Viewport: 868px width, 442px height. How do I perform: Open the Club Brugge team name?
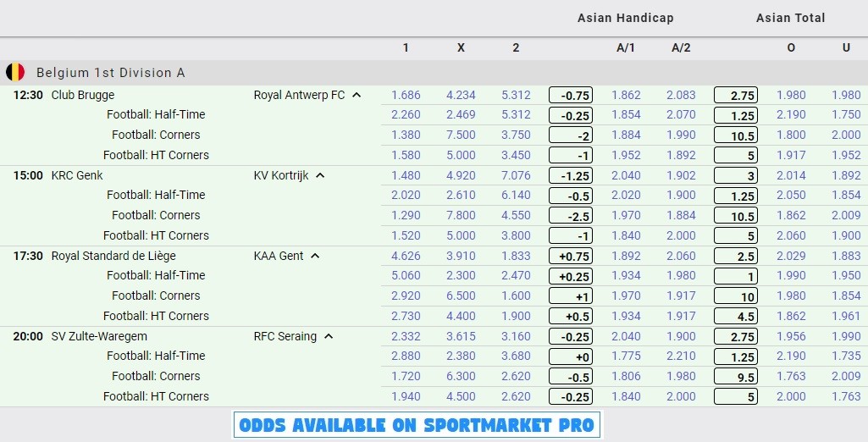click(x=82, y=95)
